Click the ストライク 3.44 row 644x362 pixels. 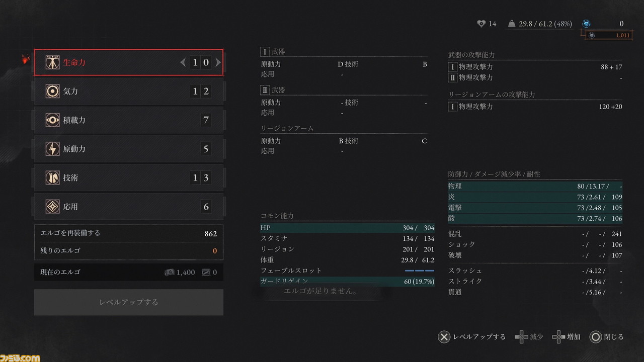tap(535, 281)
